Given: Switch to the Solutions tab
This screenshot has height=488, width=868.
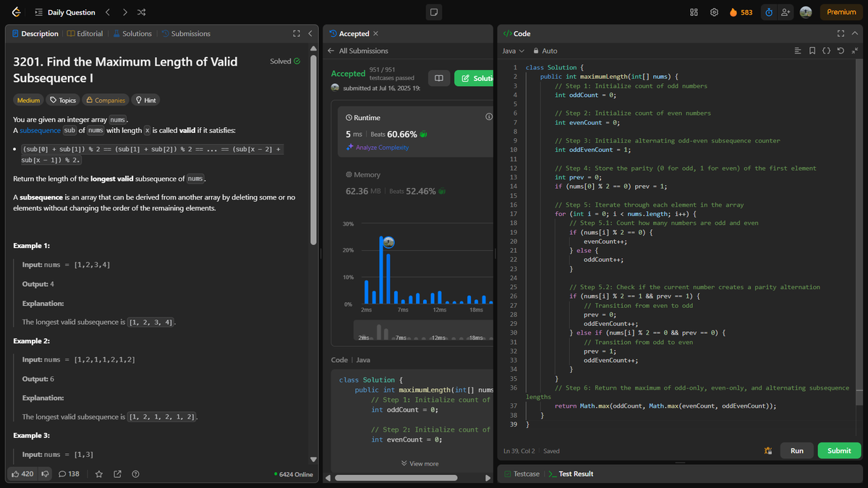Looking at the screenshot, I should 132,34.
